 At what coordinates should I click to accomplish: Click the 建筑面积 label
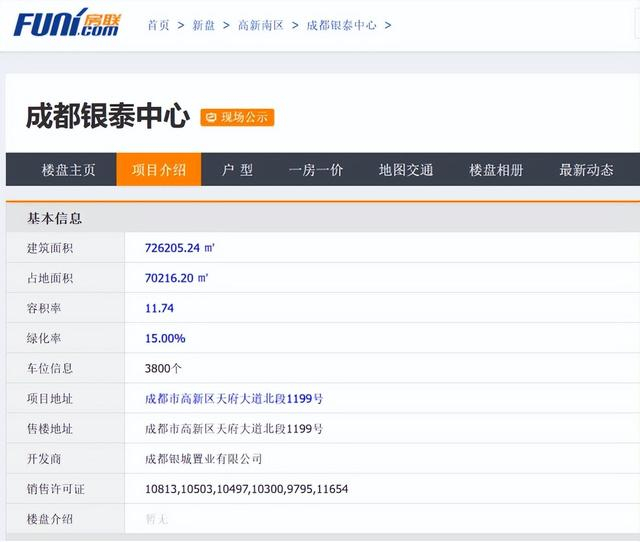50,248
